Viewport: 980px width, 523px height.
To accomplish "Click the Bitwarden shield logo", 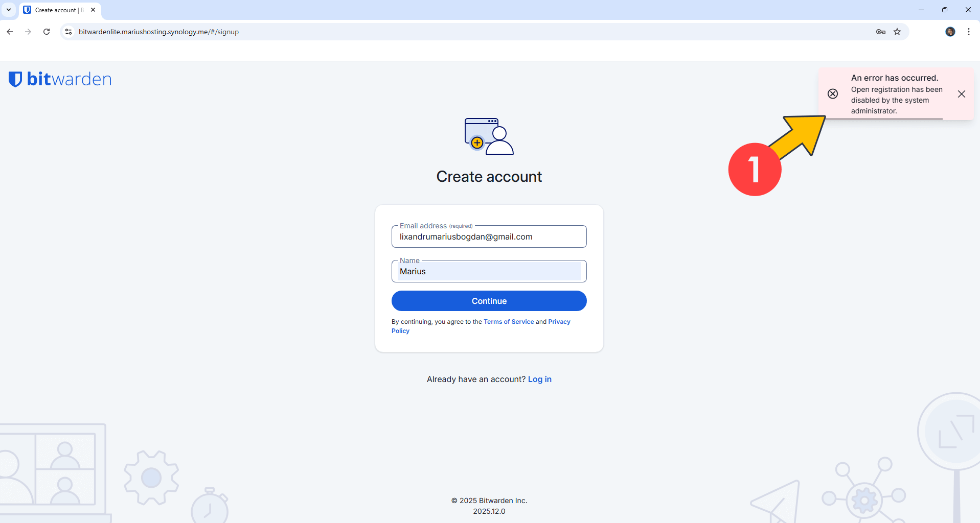I will (16, 79).
